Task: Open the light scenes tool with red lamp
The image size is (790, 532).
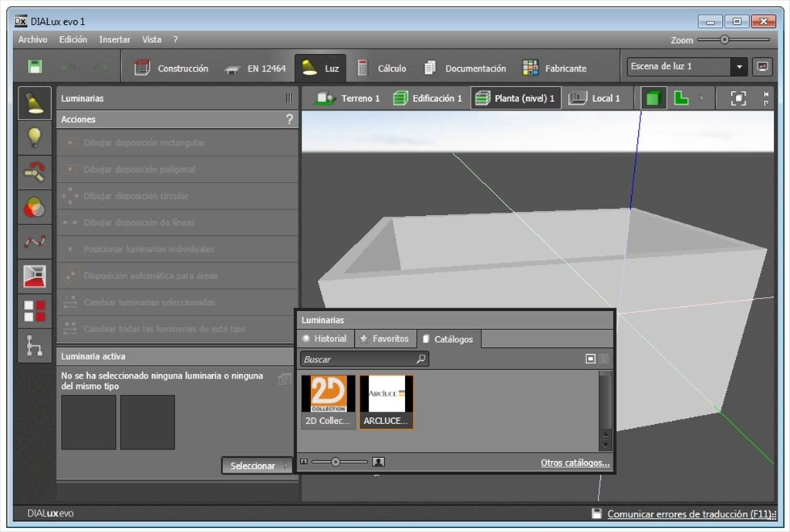Action: [x=34, y=172]
